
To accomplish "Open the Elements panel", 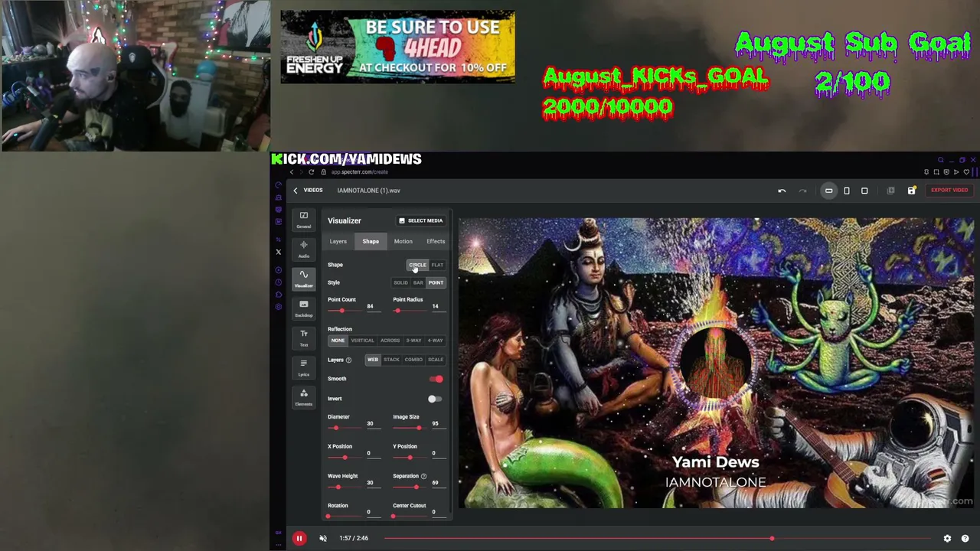I will point(304,397).
